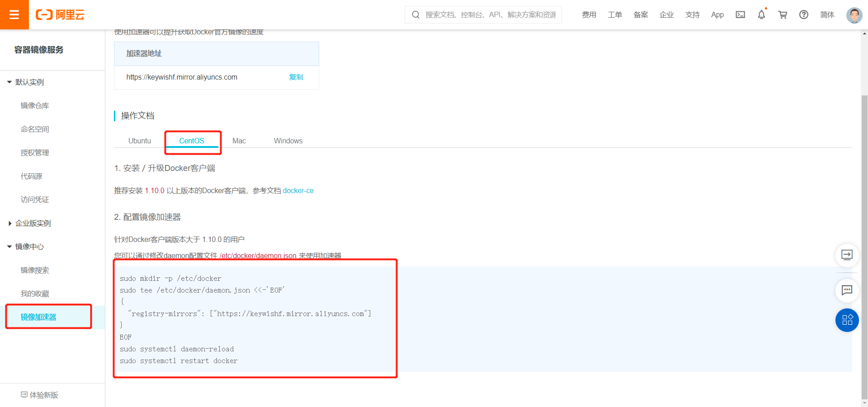
Task: Select the Mac documentation tab
Action: coord(239,141)
